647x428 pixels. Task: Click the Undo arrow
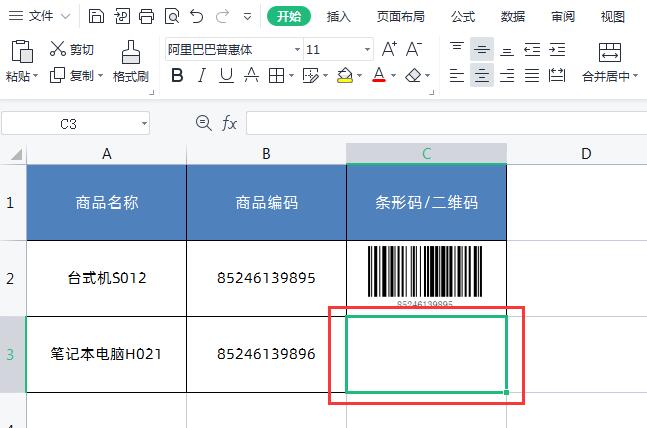(x=197, y=17)
